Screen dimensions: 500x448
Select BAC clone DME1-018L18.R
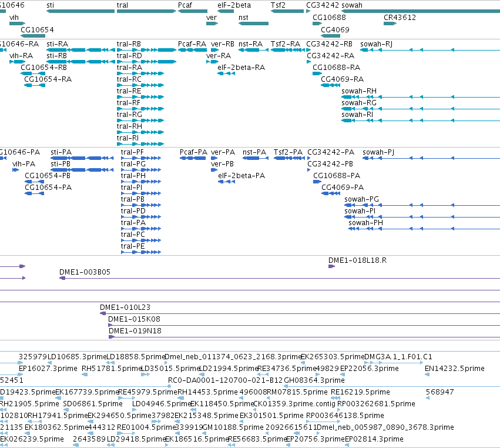tap(331, 266)
